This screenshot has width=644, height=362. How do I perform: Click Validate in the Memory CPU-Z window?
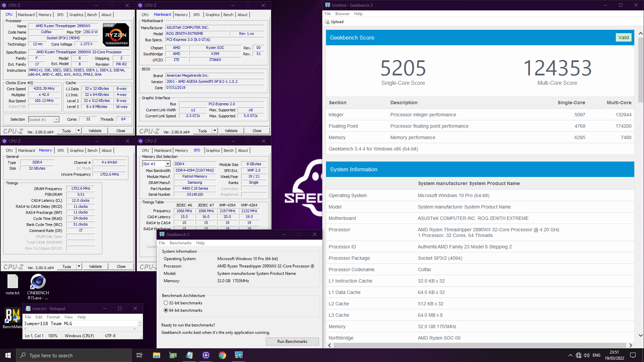95,266
